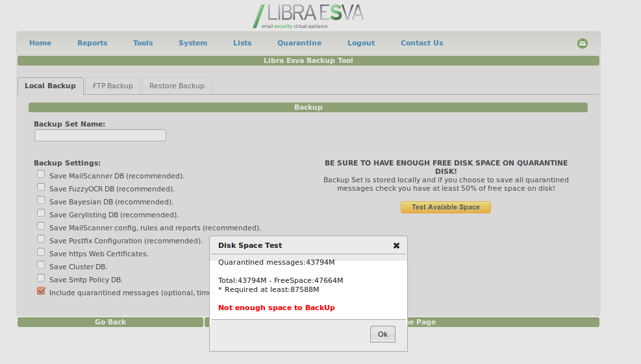Check Save MailScanner config, rules and reports
641x364 pixels.
coord(41,226)
